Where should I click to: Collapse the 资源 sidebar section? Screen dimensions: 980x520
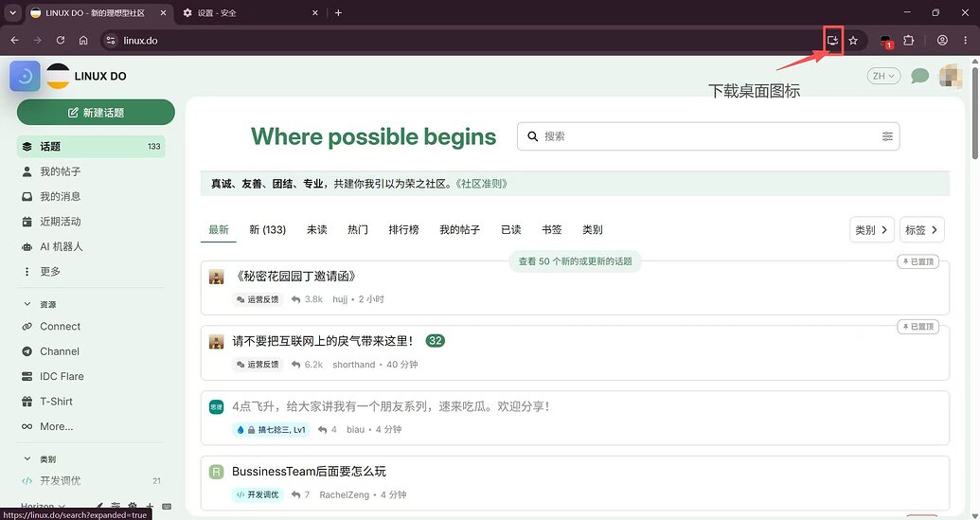coord(40,304)
